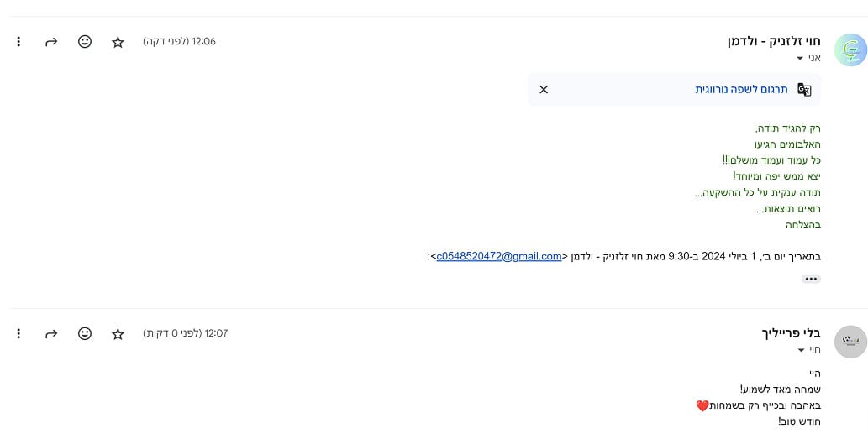The height and width of the screenshot is (434, 868).
Task: Dismiss the translation banner
Action: [x=544, y=90]
